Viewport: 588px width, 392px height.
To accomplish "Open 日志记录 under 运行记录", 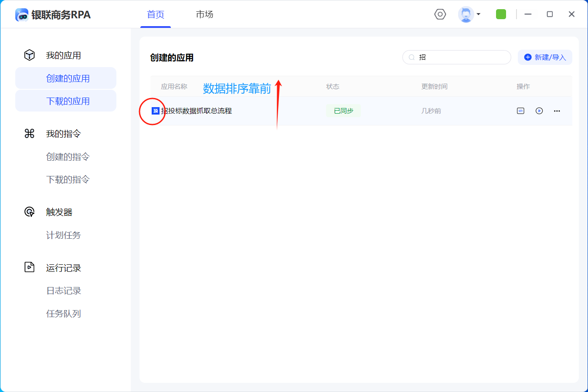I will coord(64,291).
